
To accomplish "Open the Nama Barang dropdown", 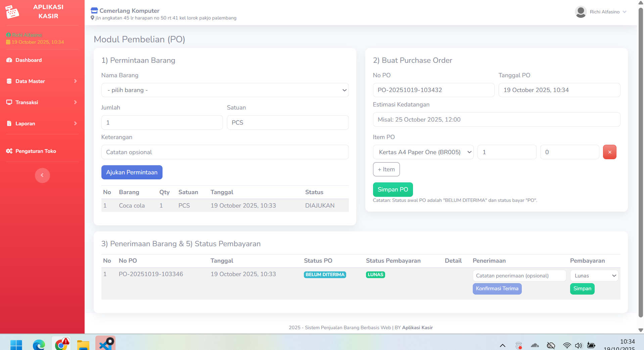I will tap(225, 90).
